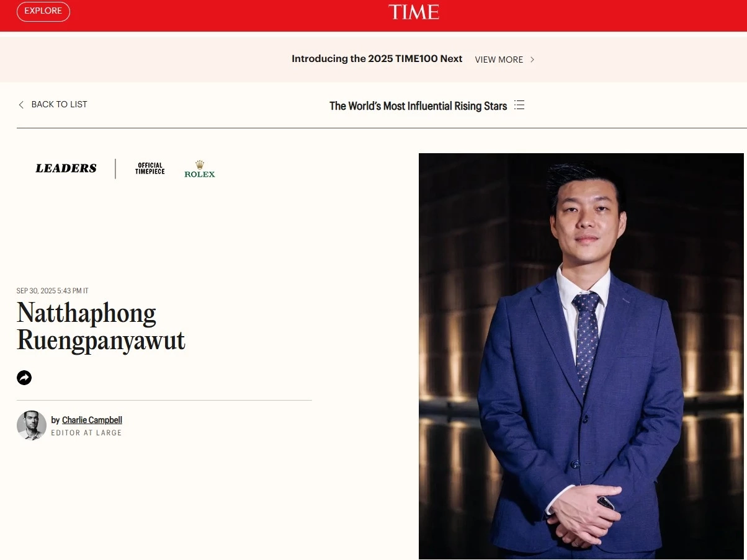This screenshot has width=747, height=560.
Task: Open the portrait photo of man in blue suit
Action: [x=581, y=356]
